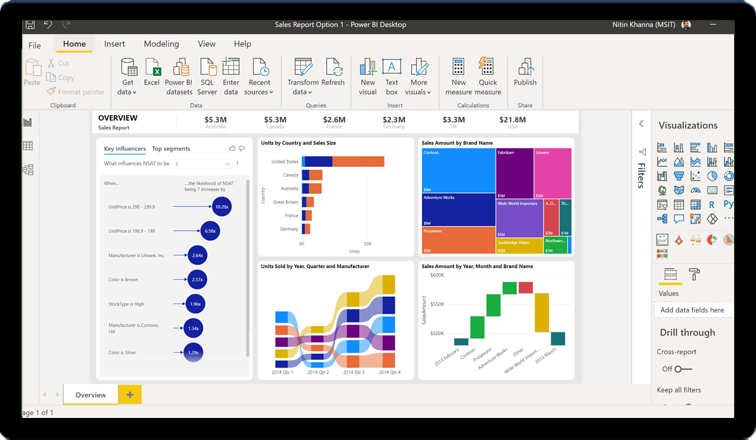Switch to Data view in left sidebar
The image size is (756, 440).
click(28, 145)
